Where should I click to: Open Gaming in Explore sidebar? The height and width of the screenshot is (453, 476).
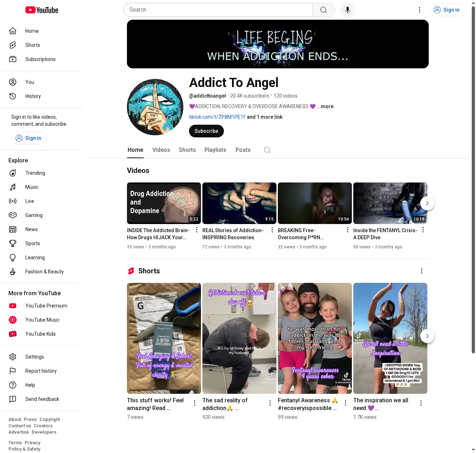tap(34, 215)
